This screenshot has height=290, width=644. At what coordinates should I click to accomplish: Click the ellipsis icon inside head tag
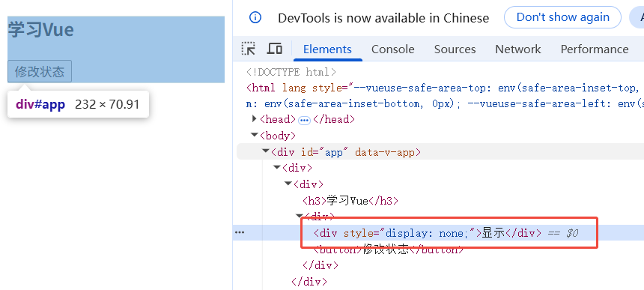[304, 120]
